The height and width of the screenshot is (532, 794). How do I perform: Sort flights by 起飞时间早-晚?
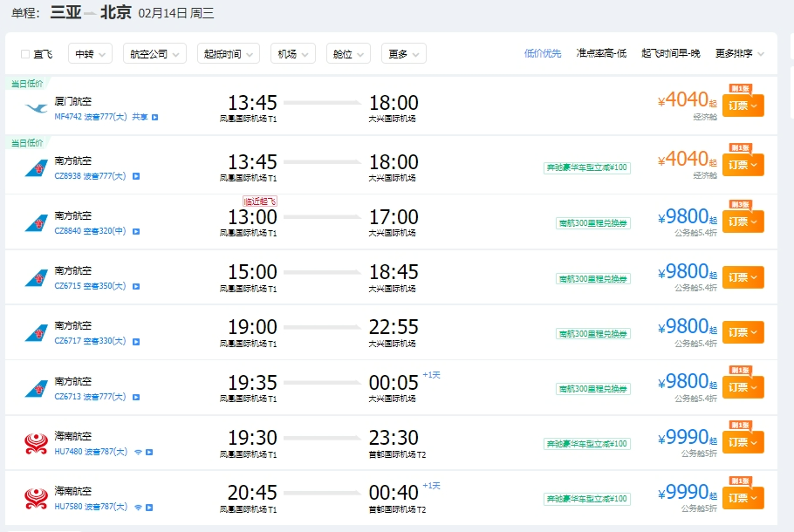[670, 53]
